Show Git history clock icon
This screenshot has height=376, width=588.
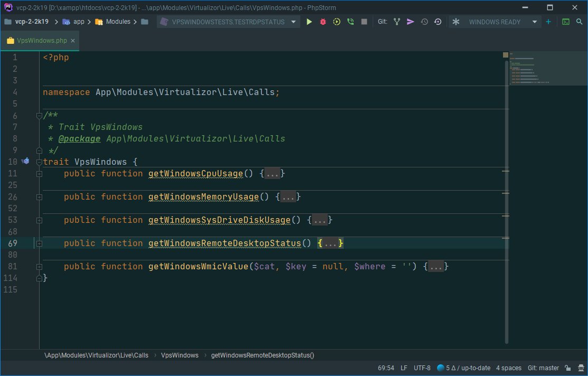[x=424, y=22]
